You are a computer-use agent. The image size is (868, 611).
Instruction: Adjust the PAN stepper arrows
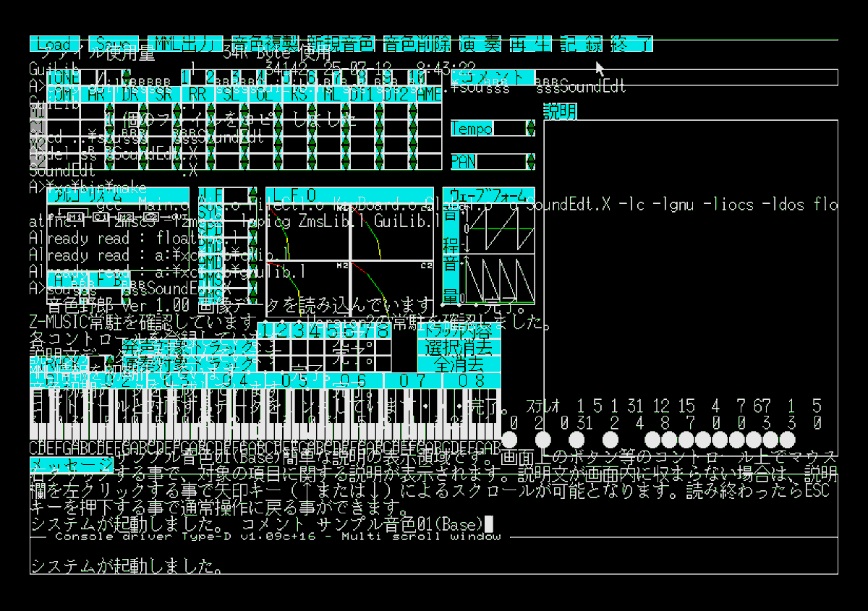pyautogui.click(x=530, y=162)
